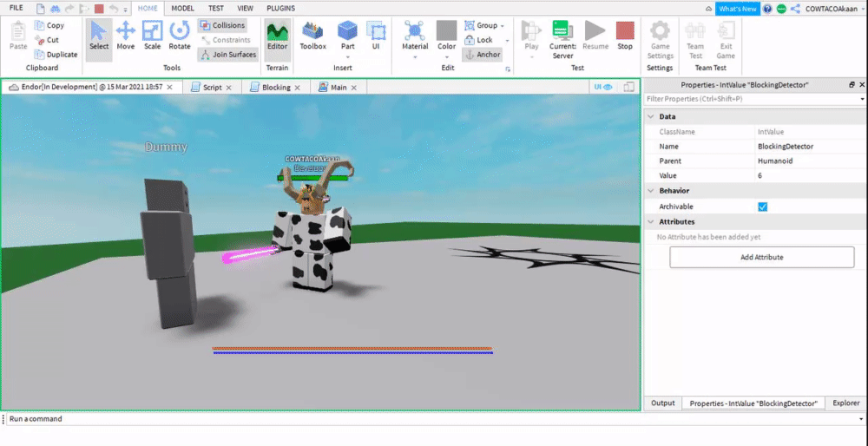Click the COWTACOAkaan username
Image resolution: width=868 pixels, height=446 pixels.
(x=832, y=9)
